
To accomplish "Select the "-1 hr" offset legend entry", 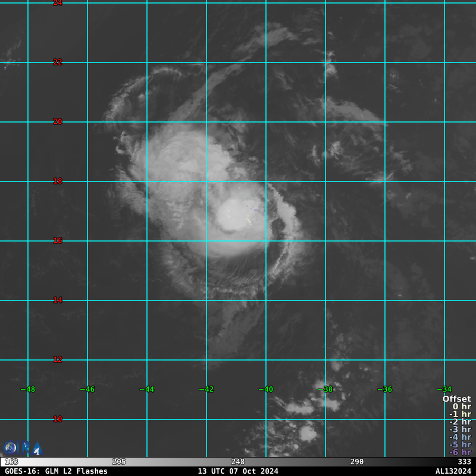I will [x=460, y=414].
